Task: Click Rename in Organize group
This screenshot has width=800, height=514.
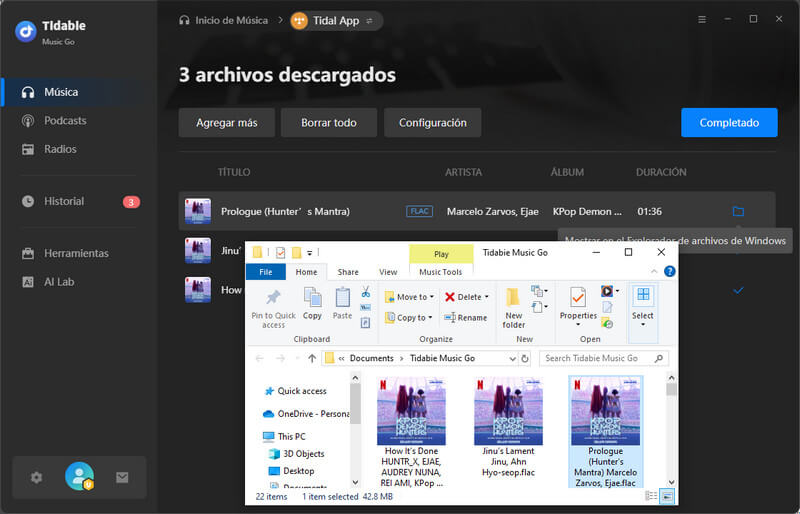Action: point(465,318)
